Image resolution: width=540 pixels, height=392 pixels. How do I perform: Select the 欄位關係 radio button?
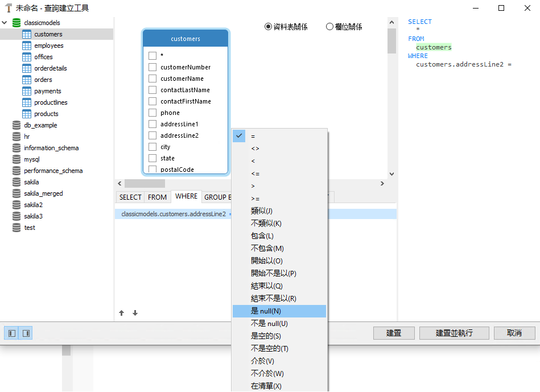(x=329, y=26)
